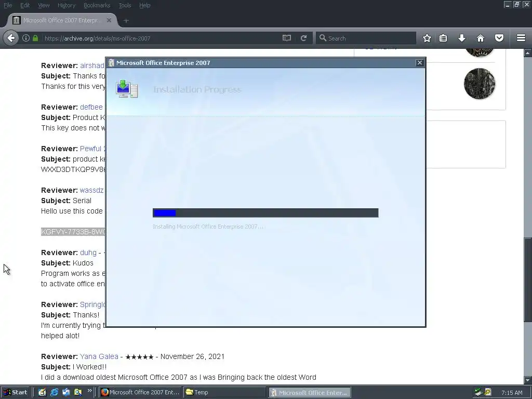Screen dimensions: 532x399
Task: Reload the archive.org page
Action: point(303,38)
